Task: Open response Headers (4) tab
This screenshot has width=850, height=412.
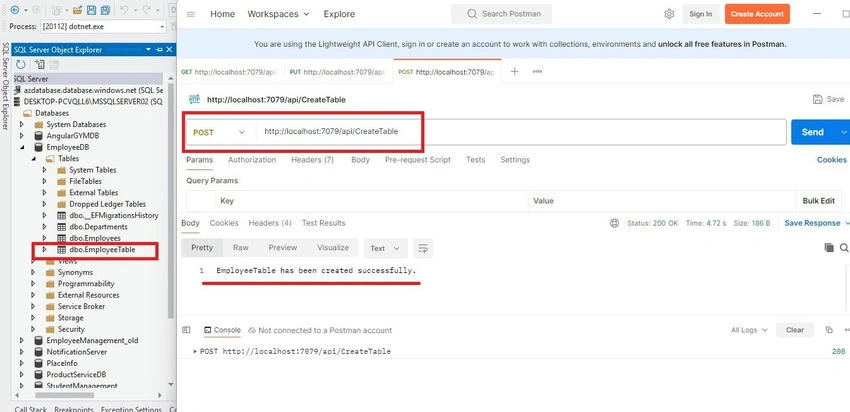Action: click(270, 223)
